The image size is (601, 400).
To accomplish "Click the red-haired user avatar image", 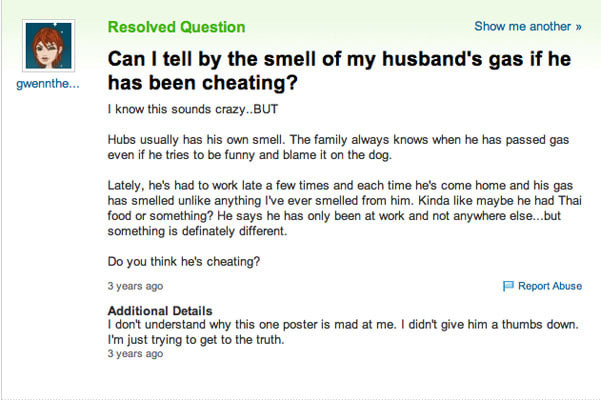I will click(49, 46).
